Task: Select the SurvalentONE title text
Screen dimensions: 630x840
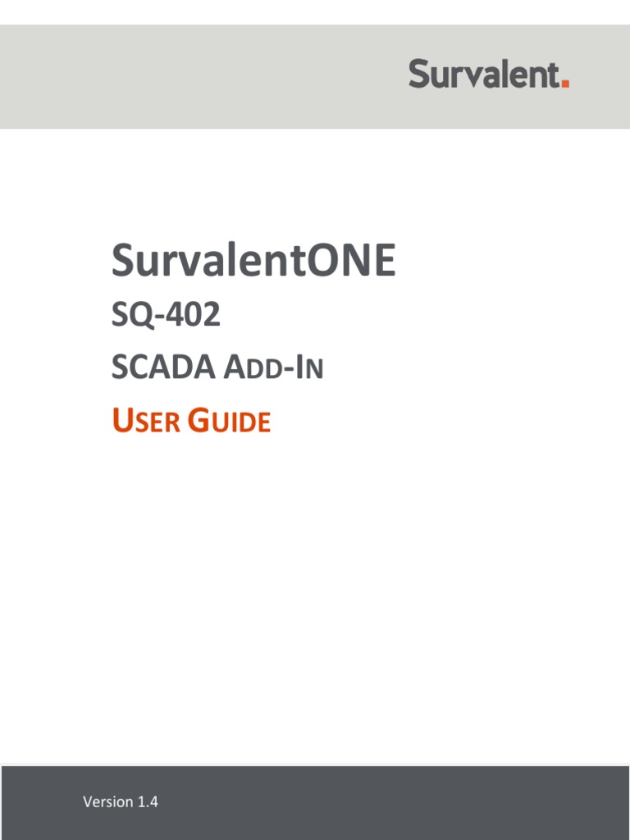Action: pos(253,261)
